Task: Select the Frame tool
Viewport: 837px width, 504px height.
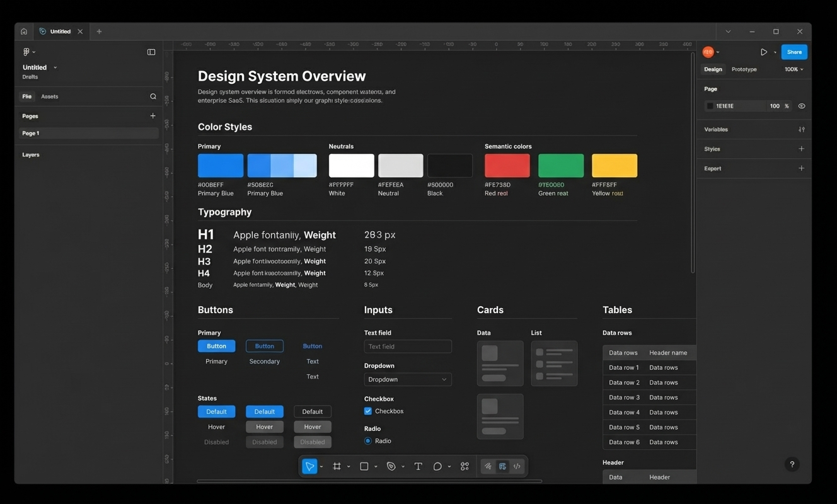Action: (337, 467)
